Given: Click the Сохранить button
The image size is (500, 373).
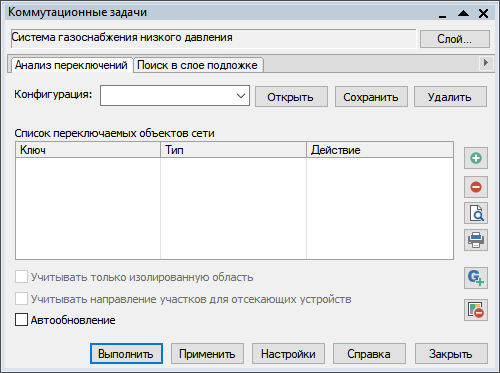Looking at the screenshot, I should [371, 97].
